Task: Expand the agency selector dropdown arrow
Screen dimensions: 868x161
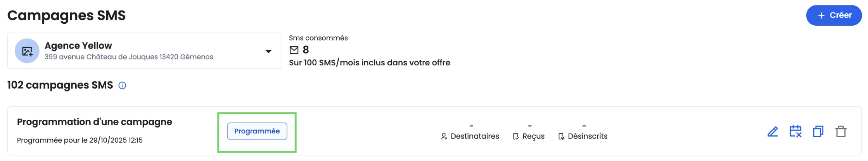Action: point(268,51)
